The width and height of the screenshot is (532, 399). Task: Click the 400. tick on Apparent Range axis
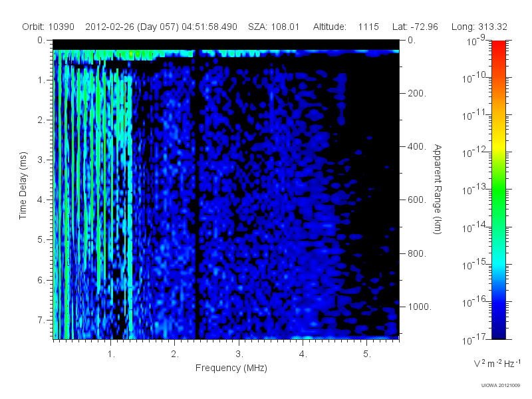click(x=417, y=146)
